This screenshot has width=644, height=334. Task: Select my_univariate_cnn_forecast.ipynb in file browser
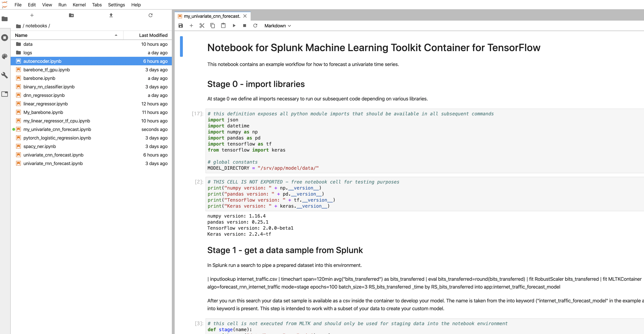[91, 129]
